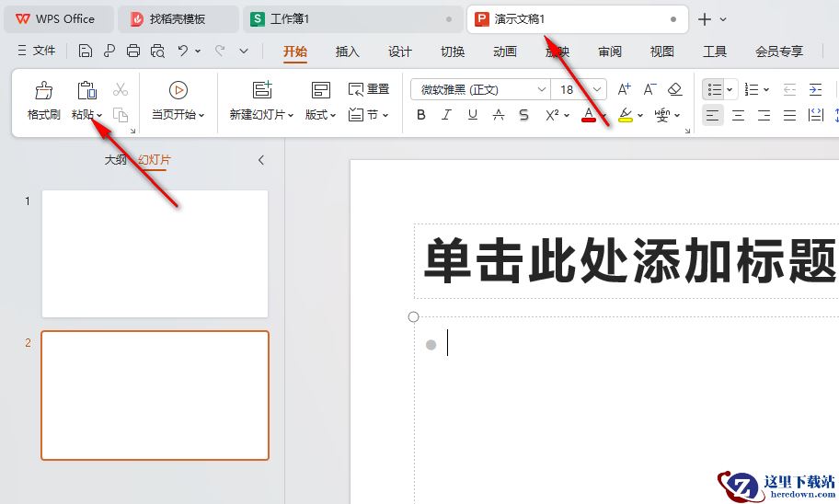This screenshot has height=504, width=839.
Task: Open the quick access customize arrow
Action: click(244, 51)
